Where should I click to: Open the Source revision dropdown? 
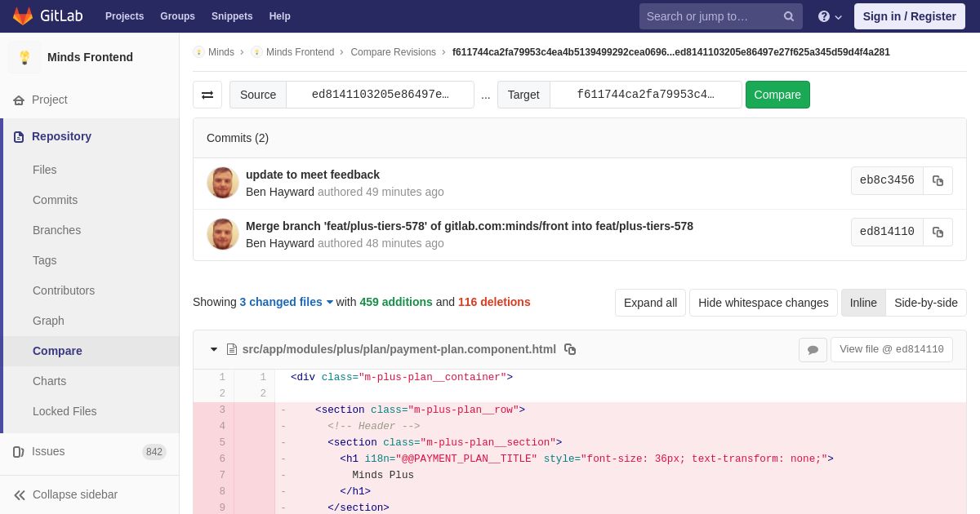point(380,95)
